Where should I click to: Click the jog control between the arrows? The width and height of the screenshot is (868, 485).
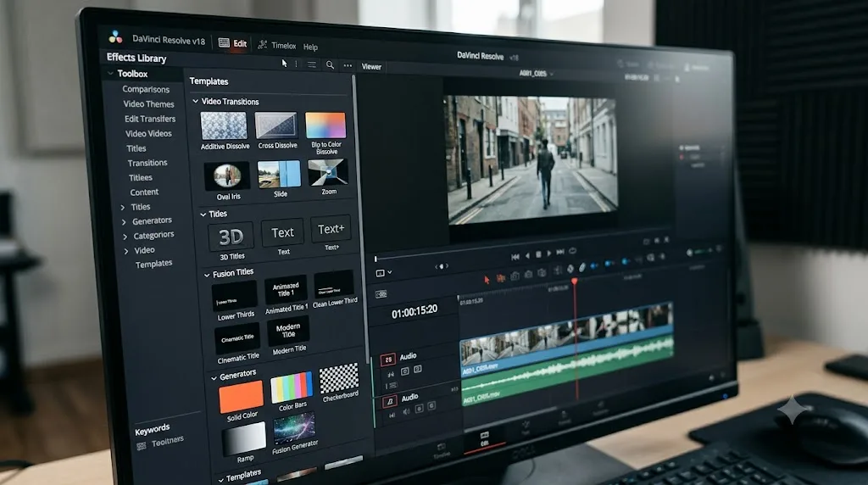pyautogui.click(x=441, y=266)
